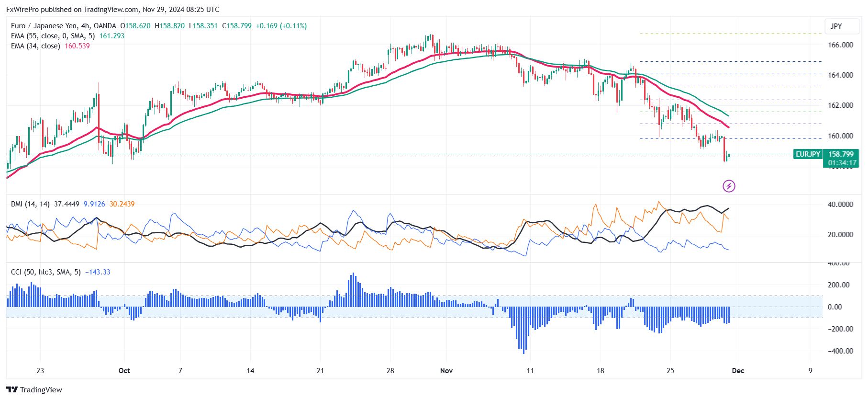Click the TradingView logo at bottom left
The image size is (868, 400).
34,389
